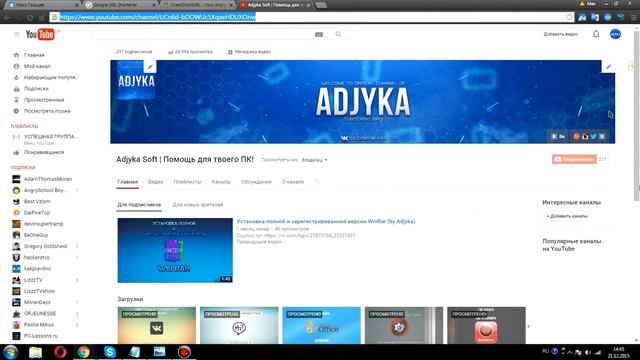Click the YouTube logo
This screenshot has width=640, height=360.
point(40,35)
